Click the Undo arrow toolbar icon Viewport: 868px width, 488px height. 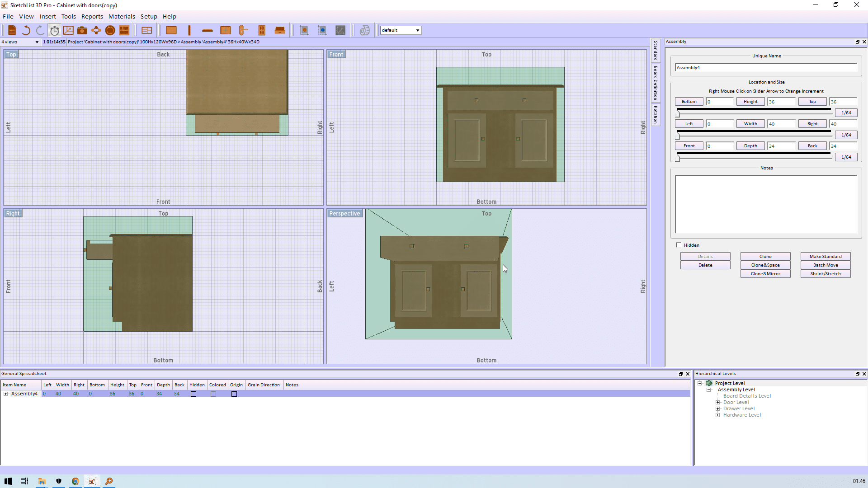click(x=26, y=30)
